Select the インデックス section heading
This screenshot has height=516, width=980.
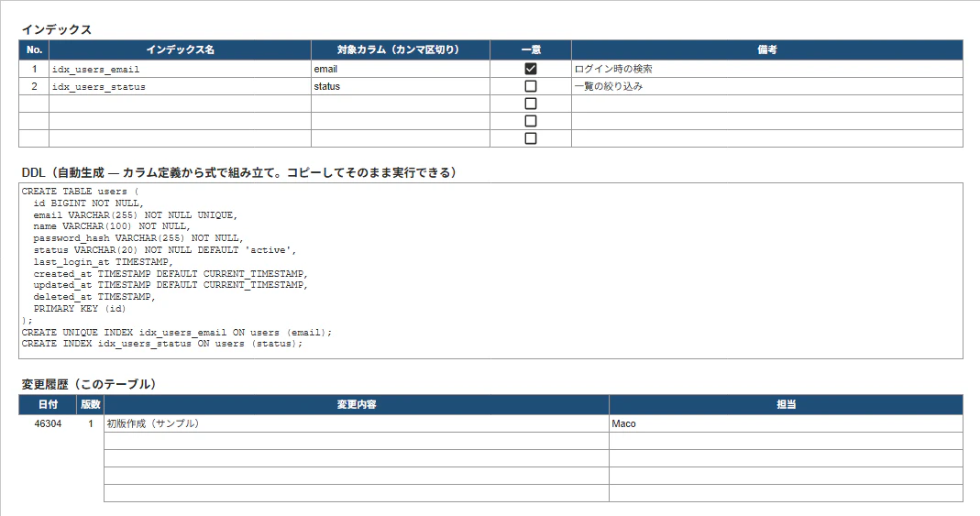click(x=56, y=29)
